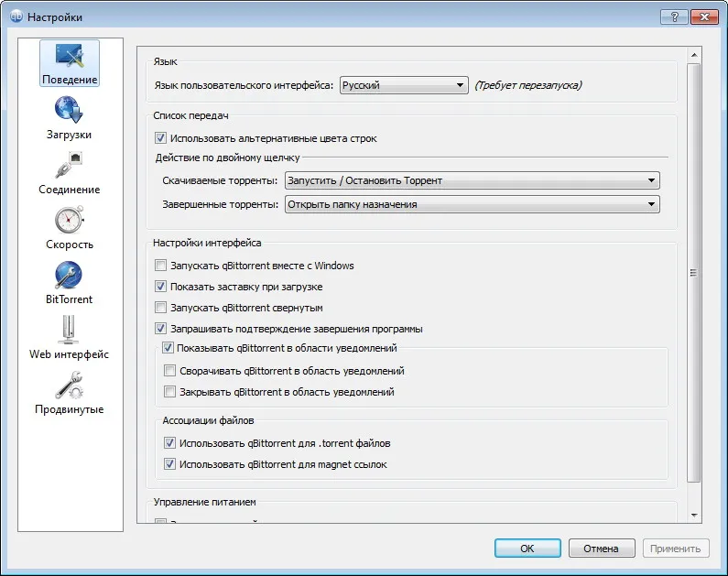Viewport: 728px width, 576px height.
Task: Open the Скорость stopwatch icon
Action: pos(69,220)
